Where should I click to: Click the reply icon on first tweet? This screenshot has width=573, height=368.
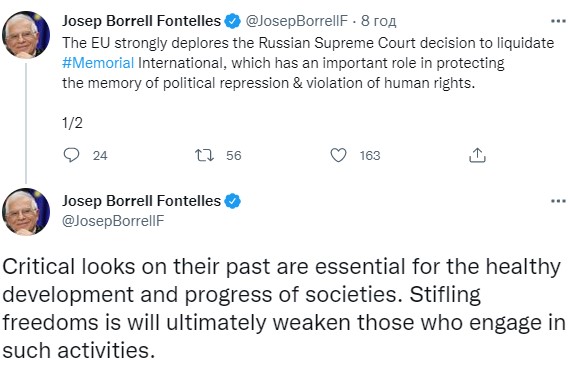coord(71,155)
